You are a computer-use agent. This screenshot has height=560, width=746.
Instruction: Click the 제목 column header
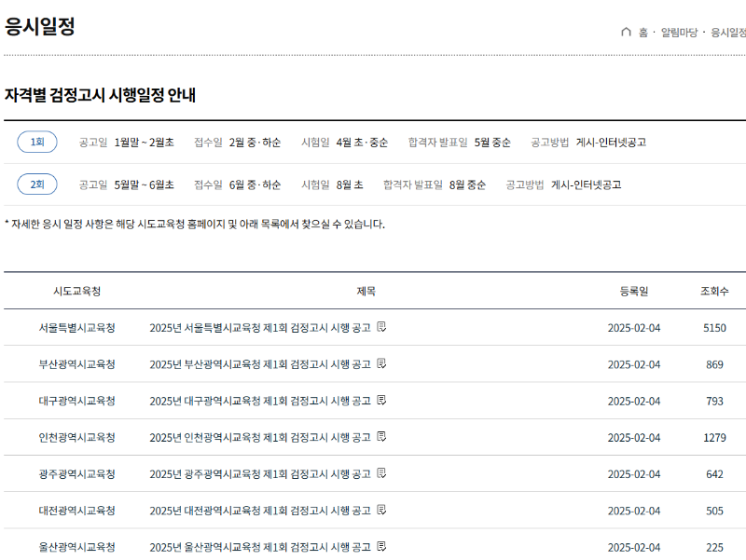(x=366, y=291)
